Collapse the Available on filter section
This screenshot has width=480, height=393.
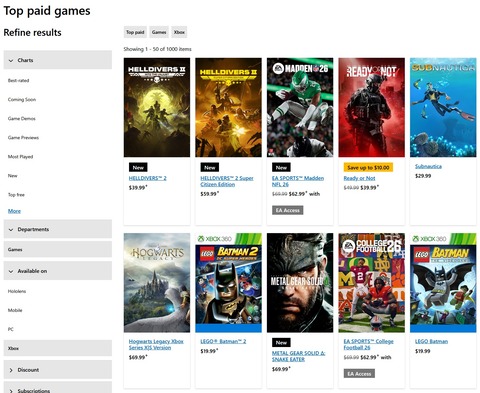pos(58,271)
